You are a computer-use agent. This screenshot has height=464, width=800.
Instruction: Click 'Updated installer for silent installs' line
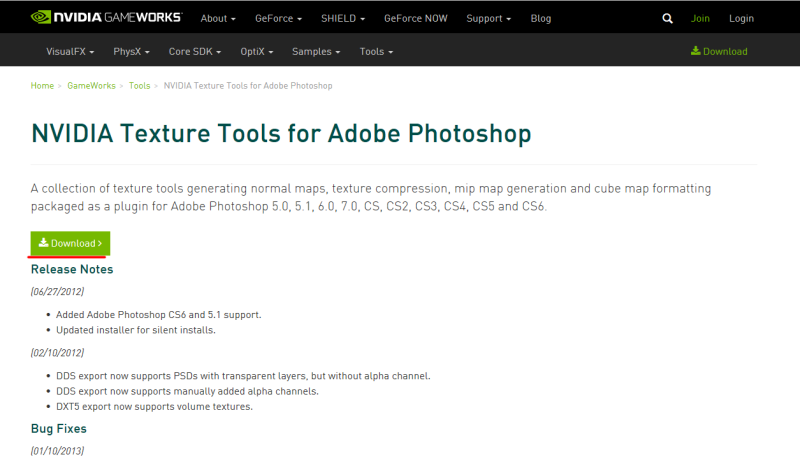click(136, 330)
